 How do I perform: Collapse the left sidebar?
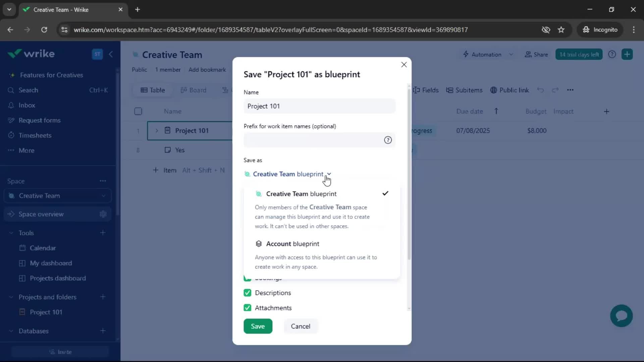click(111, 54)
